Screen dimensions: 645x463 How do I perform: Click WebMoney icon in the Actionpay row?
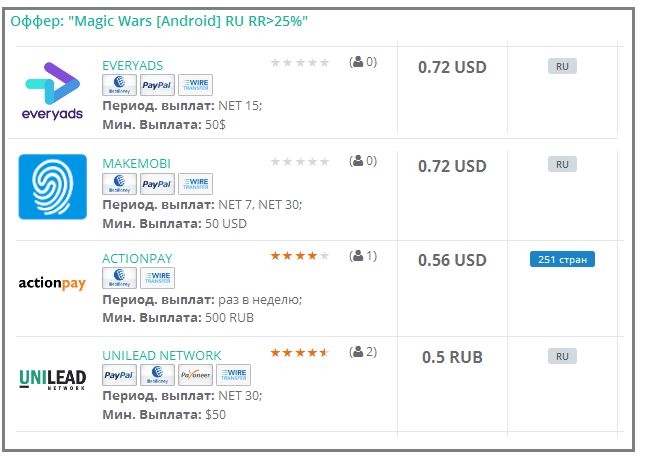tap(119, 278)
